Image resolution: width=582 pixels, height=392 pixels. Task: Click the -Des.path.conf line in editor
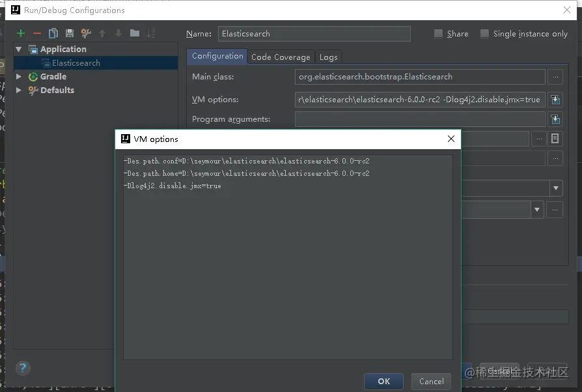point(247,161)
